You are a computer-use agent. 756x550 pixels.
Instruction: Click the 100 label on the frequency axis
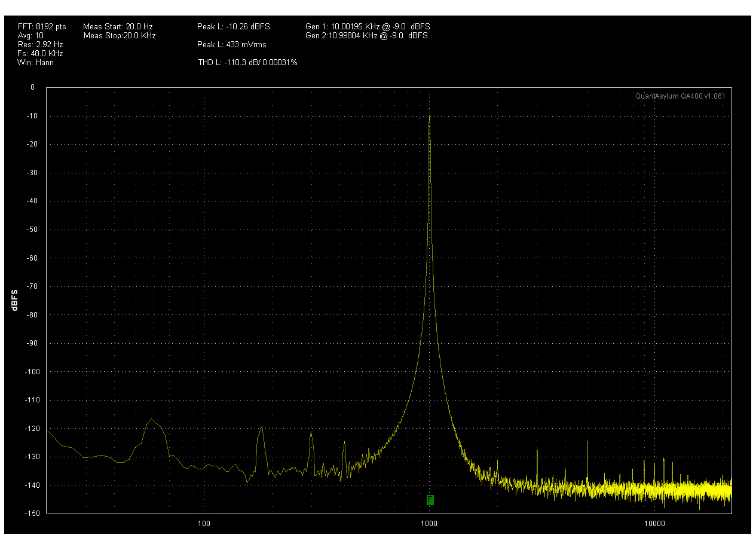point(204,524)
